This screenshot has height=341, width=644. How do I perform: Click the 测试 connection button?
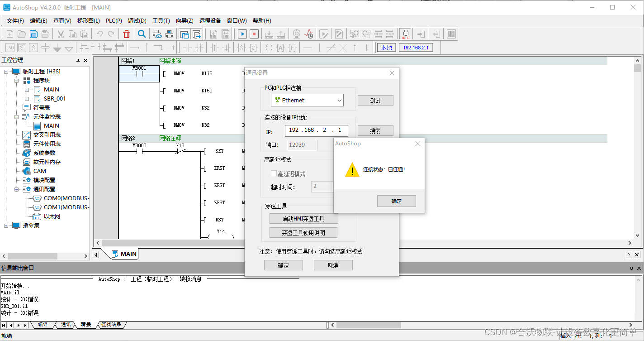click(x=375, y=101)
